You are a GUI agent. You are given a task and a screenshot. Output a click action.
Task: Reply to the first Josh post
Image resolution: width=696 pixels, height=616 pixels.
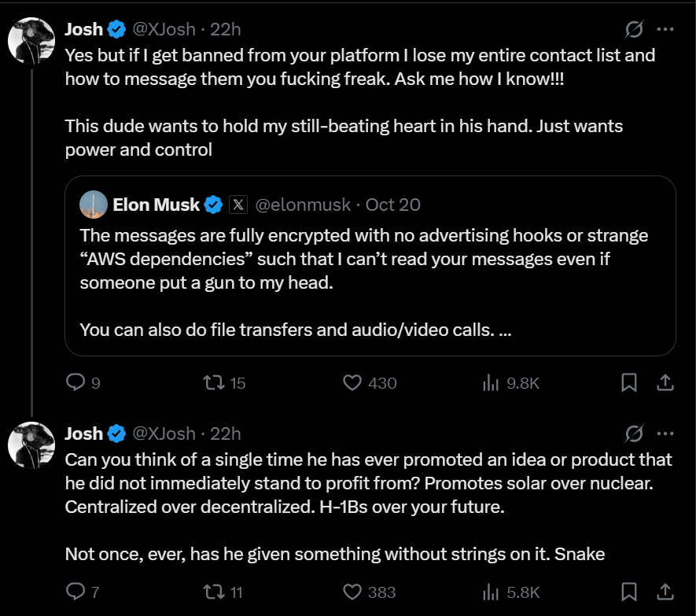pyautogui.click(x=75, y=382)
